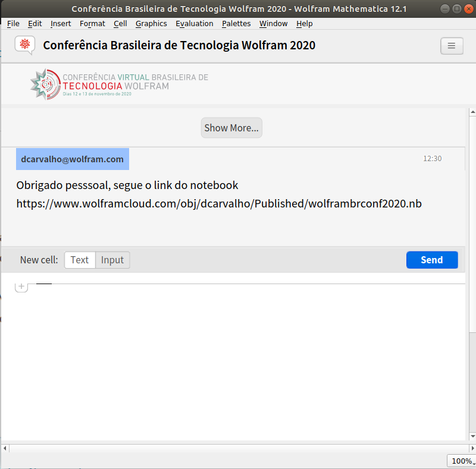This screenshot has height=469, width=476.
Task: Close the Mathematica window
Action: coord(469,9)
